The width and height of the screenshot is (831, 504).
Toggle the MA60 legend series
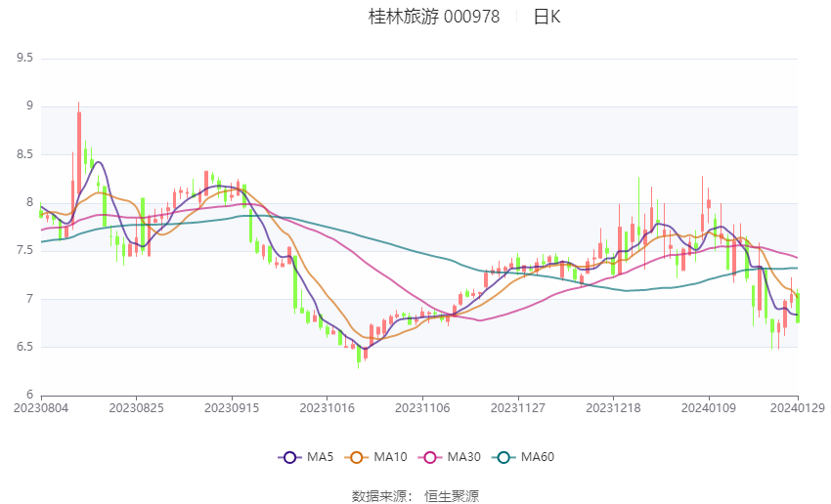click(x=523, y=457)
